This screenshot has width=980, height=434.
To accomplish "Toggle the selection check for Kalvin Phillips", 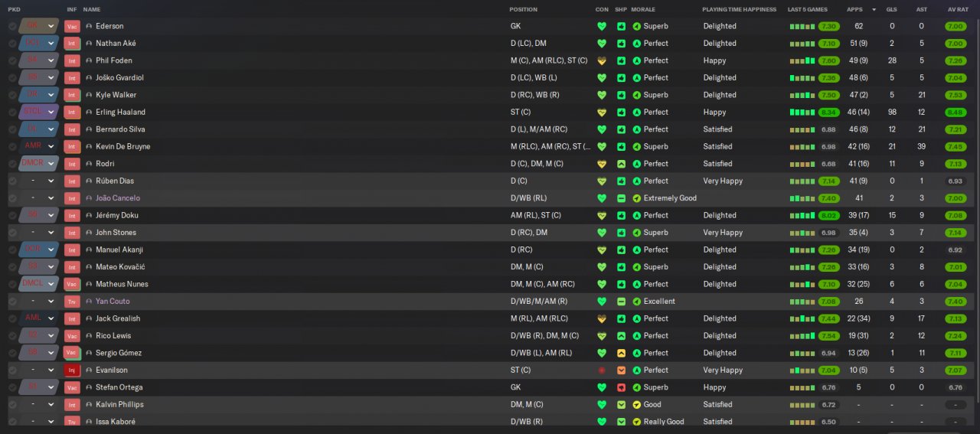I will pos(12,405).
